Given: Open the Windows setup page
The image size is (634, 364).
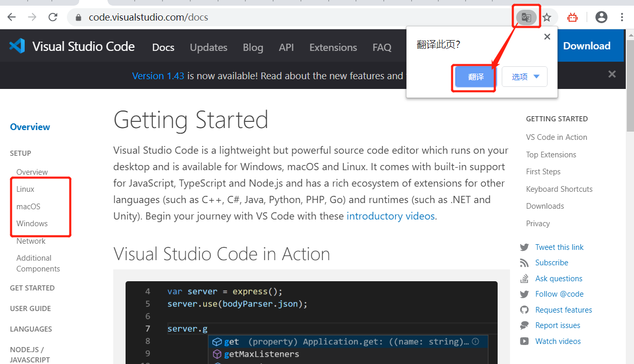Looking at the screenshot, I should pos(32,224).
